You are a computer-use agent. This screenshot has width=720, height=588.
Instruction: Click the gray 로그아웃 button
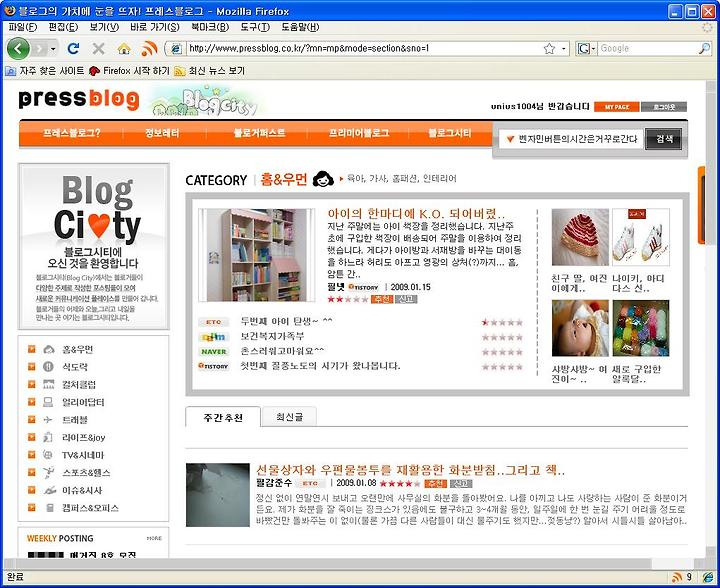coord(664,107)
